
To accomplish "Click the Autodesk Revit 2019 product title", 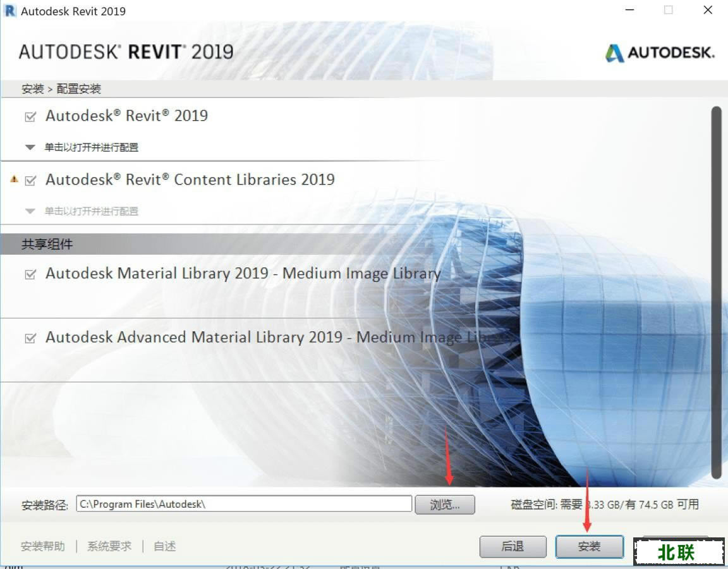I will 127,116.
